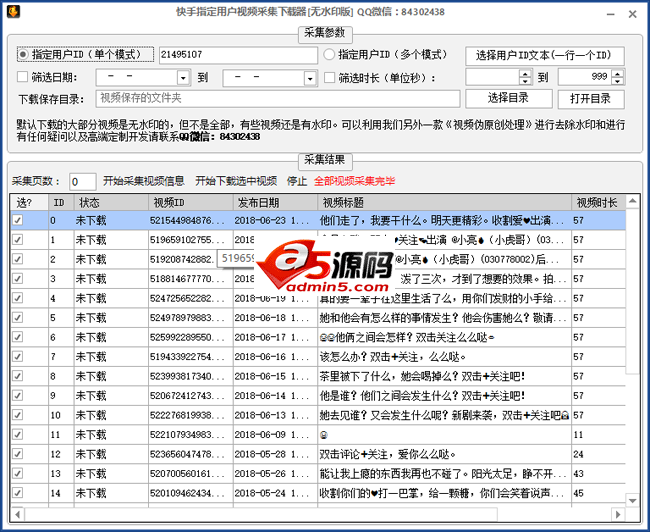Minimize the downloader window

click(x=611, y=15)
